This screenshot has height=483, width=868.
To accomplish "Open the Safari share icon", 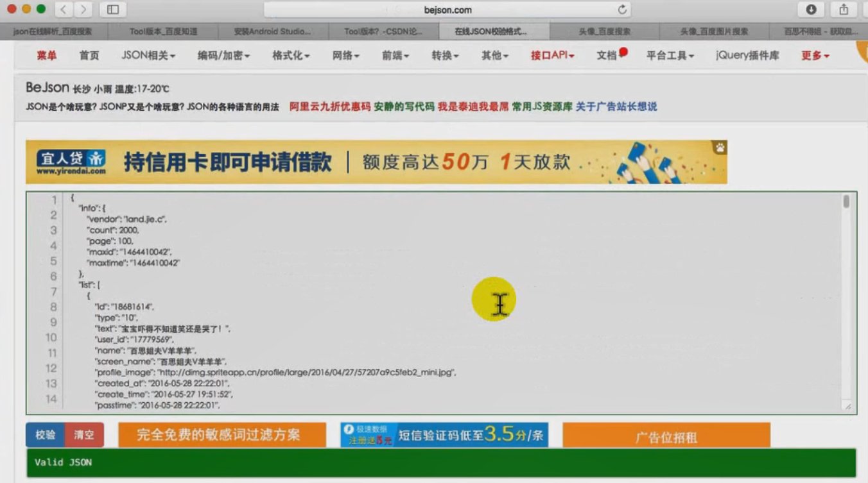I will pyautogui.click(x=844, y=10).
